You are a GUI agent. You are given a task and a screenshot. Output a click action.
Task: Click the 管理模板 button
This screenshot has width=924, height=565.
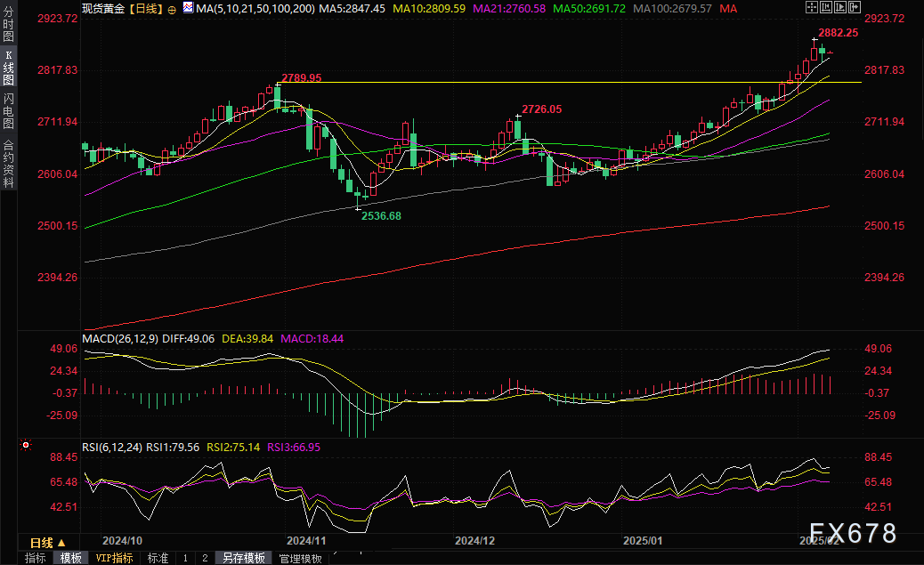click(x=300, y=559)
